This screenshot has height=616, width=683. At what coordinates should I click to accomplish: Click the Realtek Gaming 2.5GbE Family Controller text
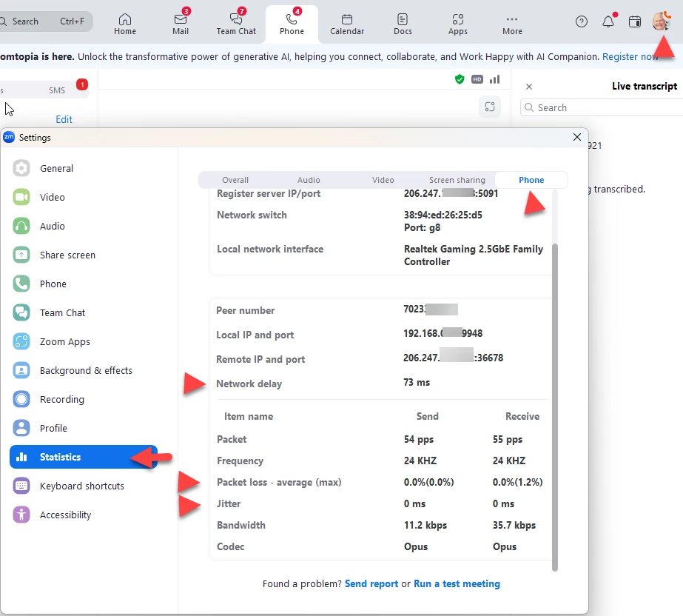[x=474, y=255]
